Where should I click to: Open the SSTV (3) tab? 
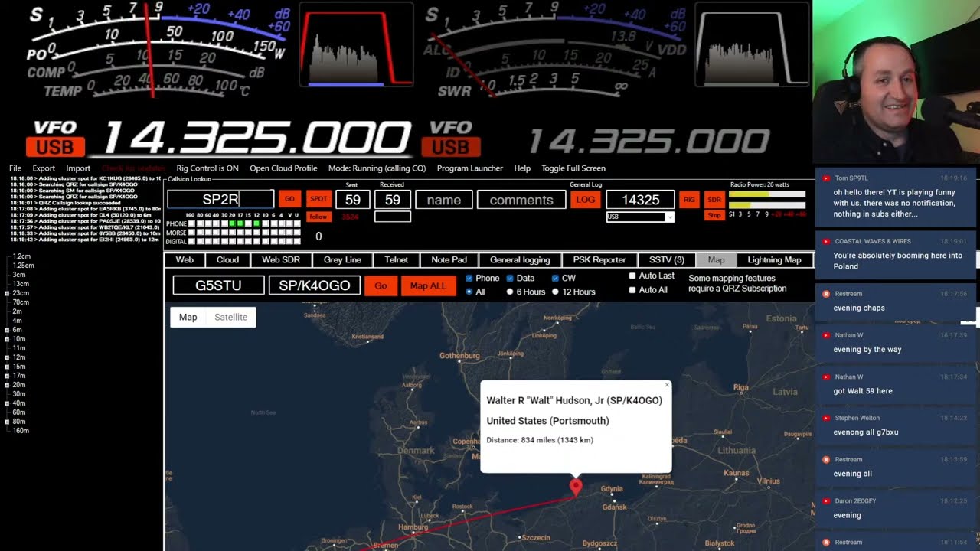(x=667, y=260)
